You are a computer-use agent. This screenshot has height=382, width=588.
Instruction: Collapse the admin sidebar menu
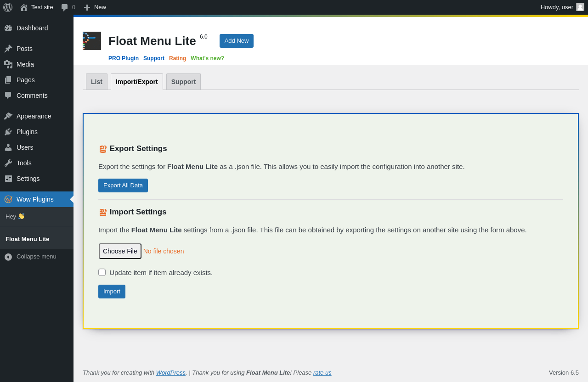point(30,257)
